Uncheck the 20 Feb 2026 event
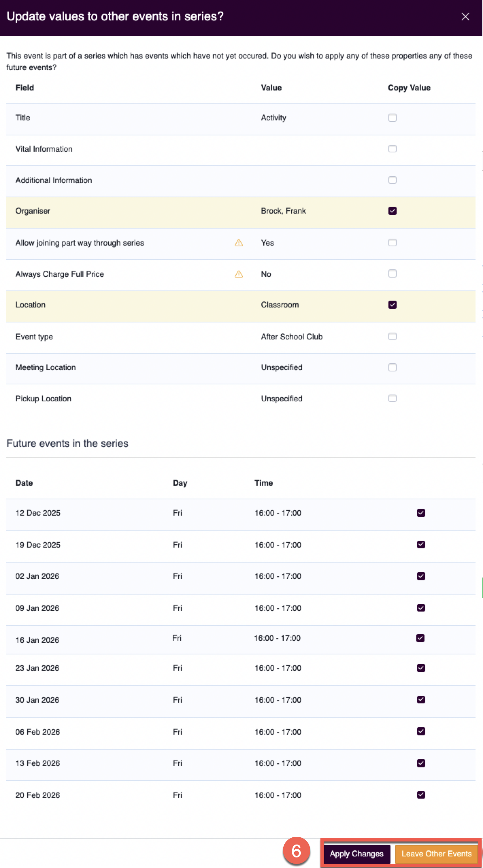The image size is (483, 868). pos(421,795)
